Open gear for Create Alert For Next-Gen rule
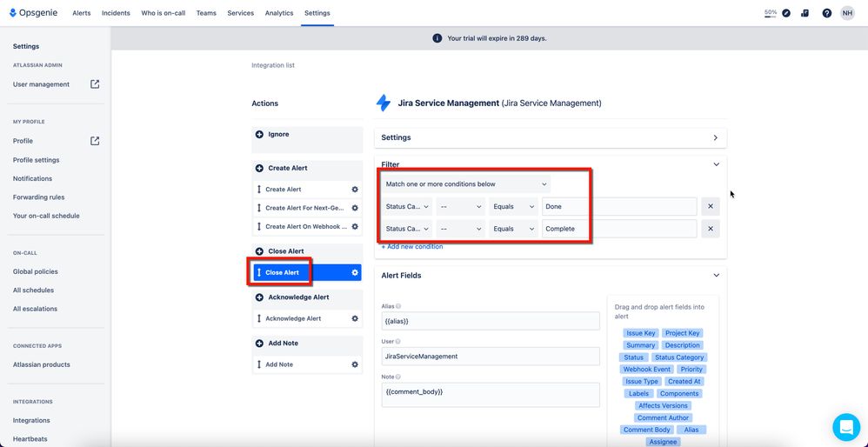868x447 pixels. (355, 208)
